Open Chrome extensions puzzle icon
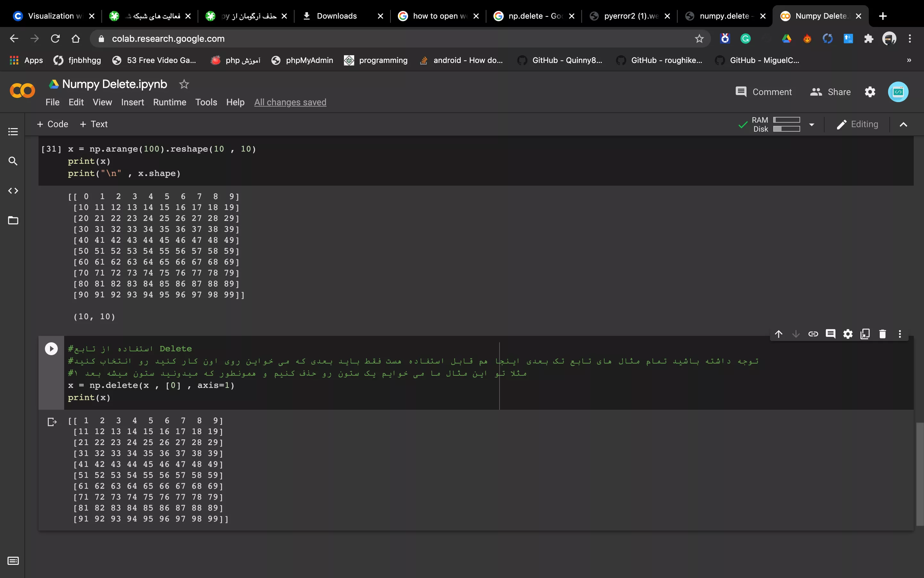 (x=868, y=39)
